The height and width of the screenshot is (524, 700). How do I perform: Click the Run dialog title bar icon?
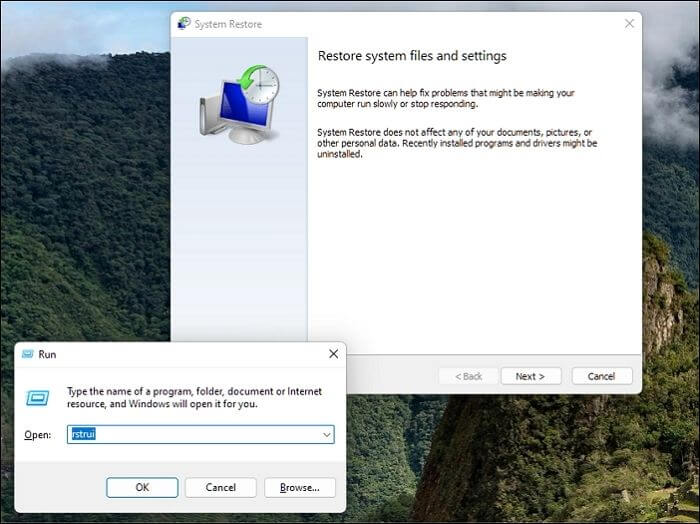pos(26,354)
